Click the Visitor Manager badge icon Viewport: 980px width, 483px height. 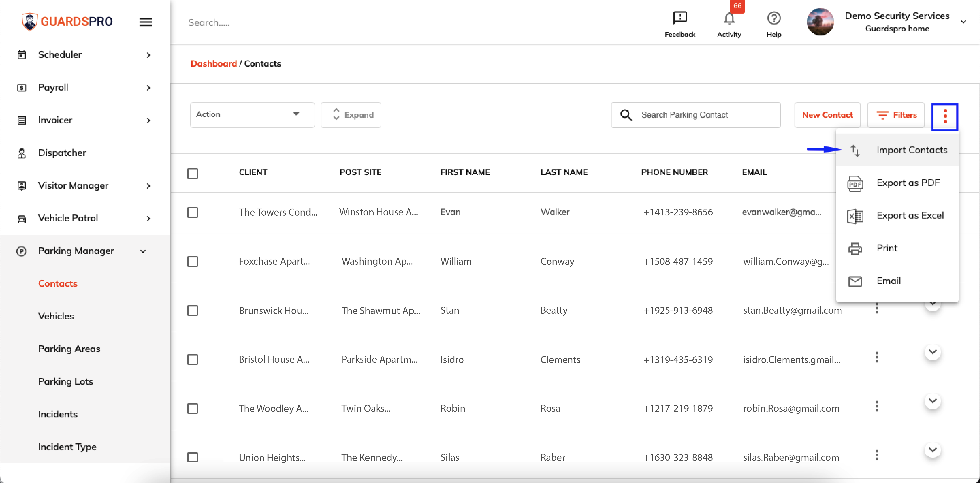22,186
